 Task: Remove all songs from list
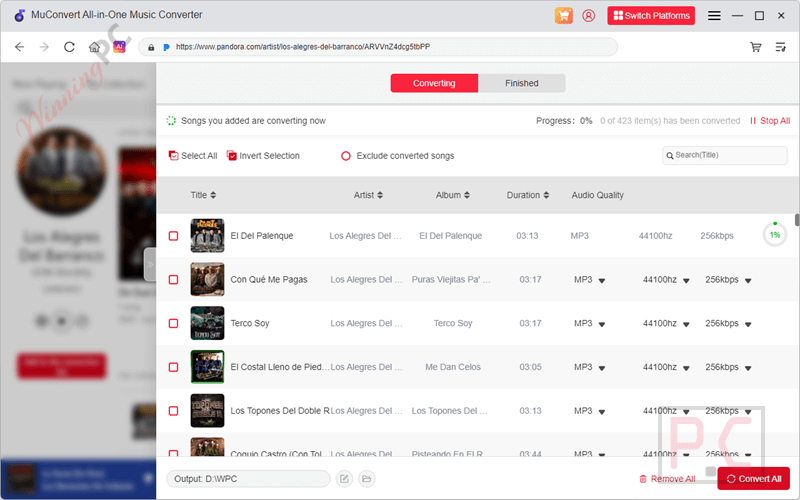[x=667, y=479]
